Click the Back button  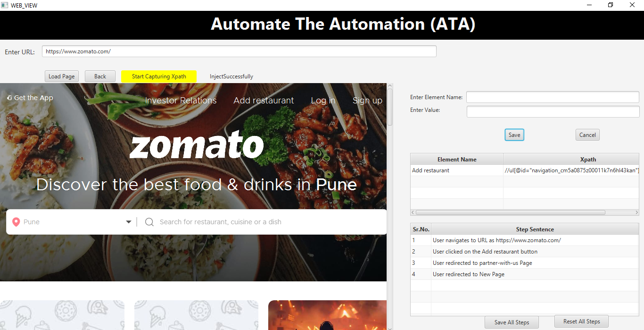pos(100,76)
